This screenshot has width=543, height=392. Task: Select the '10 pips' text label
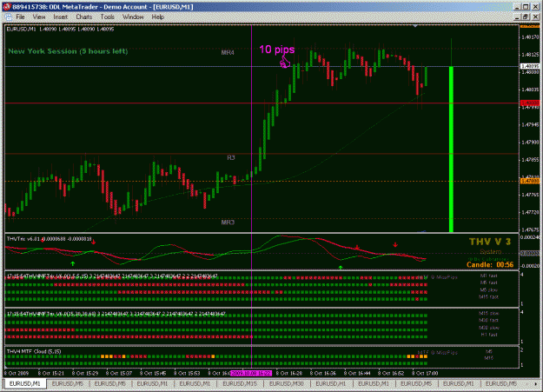click(276, 50)
